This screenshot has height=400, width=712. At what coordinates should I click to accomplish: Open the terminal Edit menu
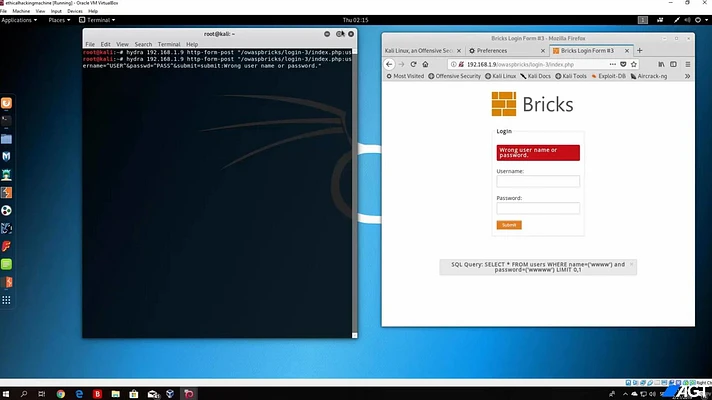click(105, 44)
